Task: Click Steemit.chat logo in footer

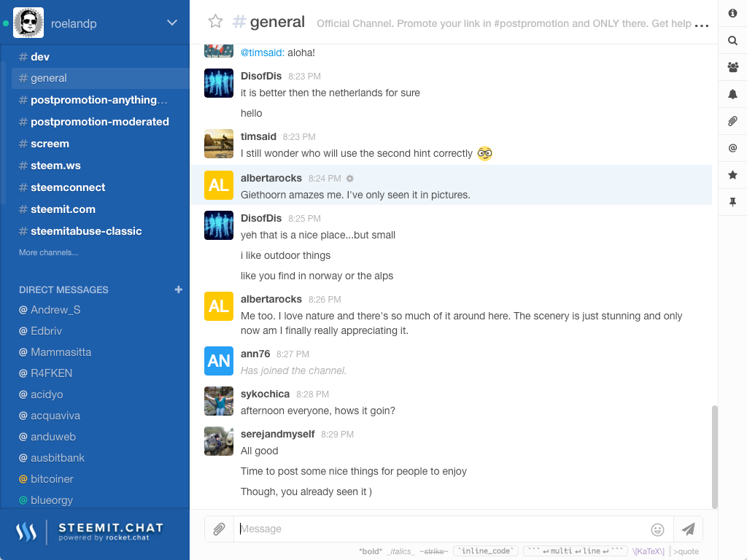Action: click(90, 532)
